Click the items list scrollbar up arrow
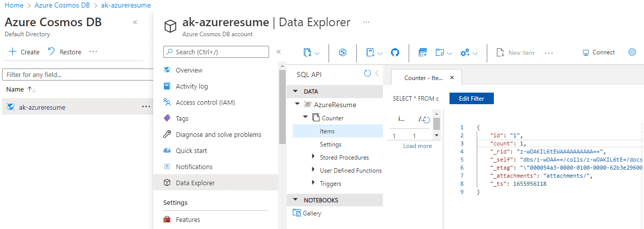The image size is (644, 229). click(x=436, y=113)
